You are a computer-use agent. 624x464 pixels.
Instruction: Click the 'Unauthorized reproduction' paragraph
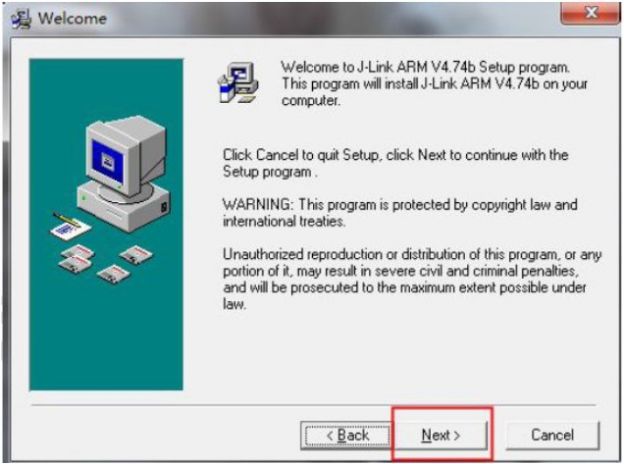(412, 279)
